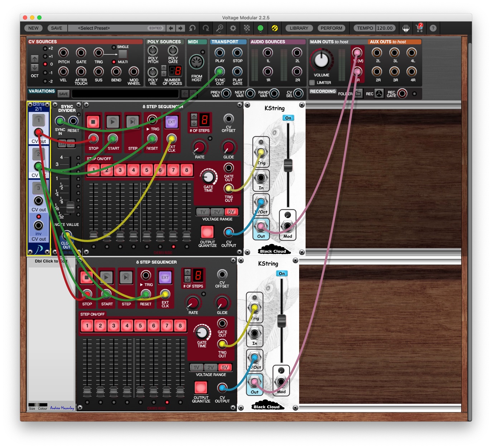
Task: Click the PITCH jack in CV Sources
Action: 63,53
